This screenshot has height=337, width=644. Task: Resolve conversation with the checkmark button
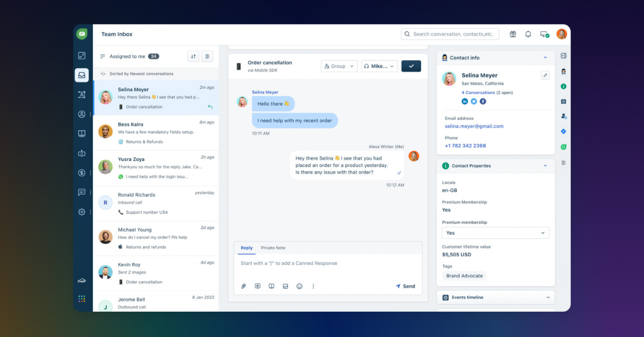pyautogui.click(x=411, y=66)
